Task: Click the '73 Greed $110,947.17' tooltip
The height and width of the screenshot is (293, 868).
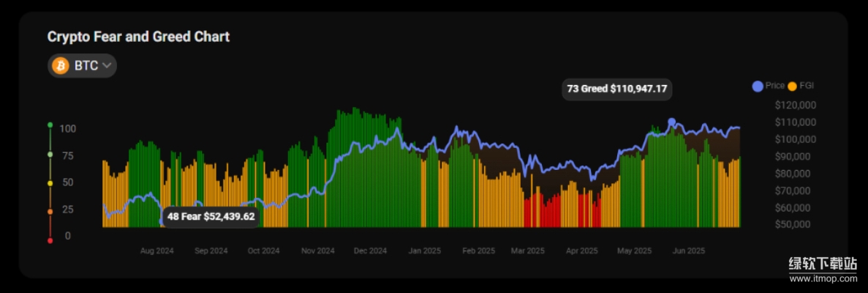Action: [617, 89]
